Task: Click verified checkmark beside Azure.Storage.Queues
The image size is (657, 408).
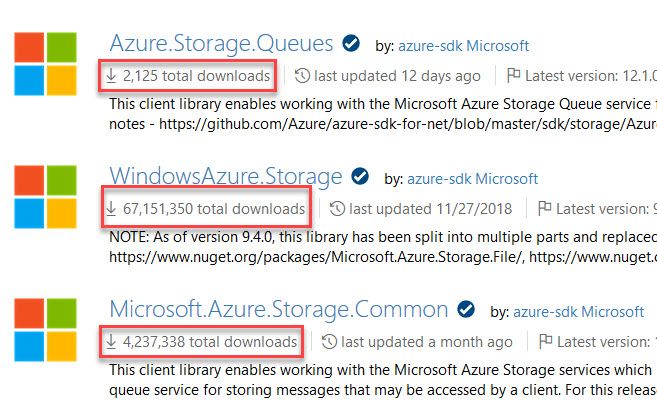Action: tap(351, 44)
